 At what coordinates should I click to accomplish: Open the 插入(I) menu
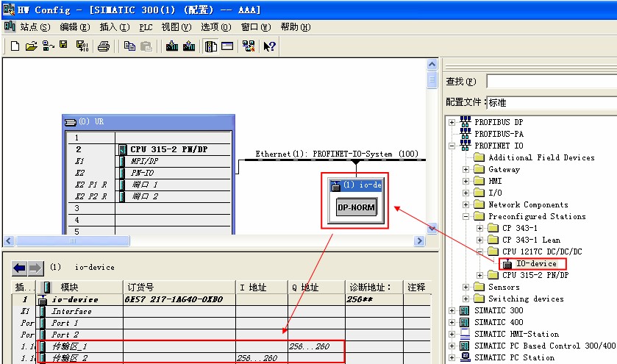pos(115,27)
